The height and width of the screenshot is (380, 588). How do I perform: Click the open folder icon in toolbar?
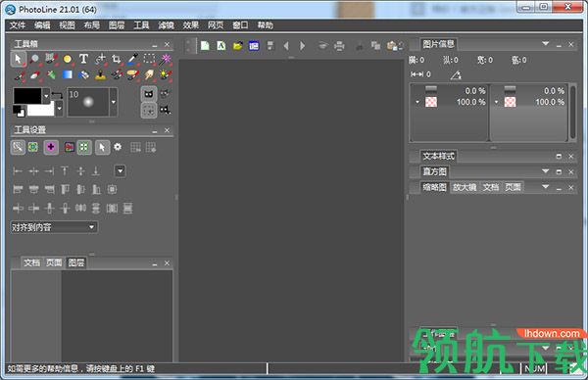(237, 46)
